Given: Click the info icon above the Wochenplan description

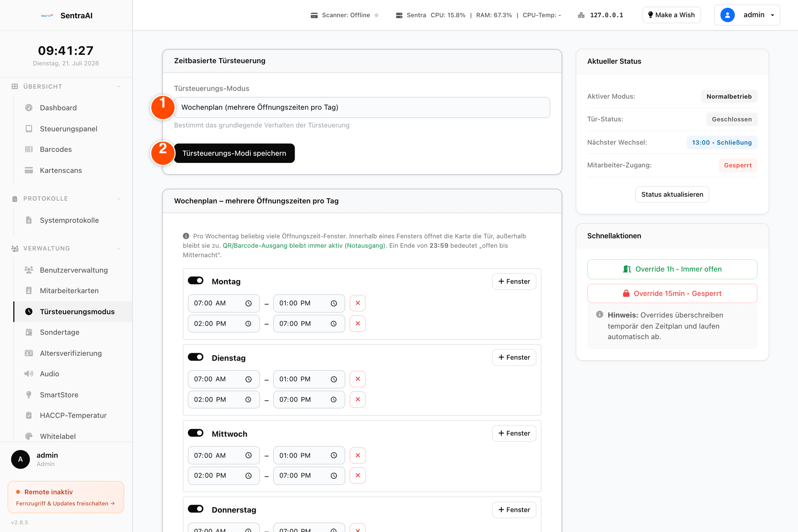Looking at the screenshot, I should (x=186, y=236).
